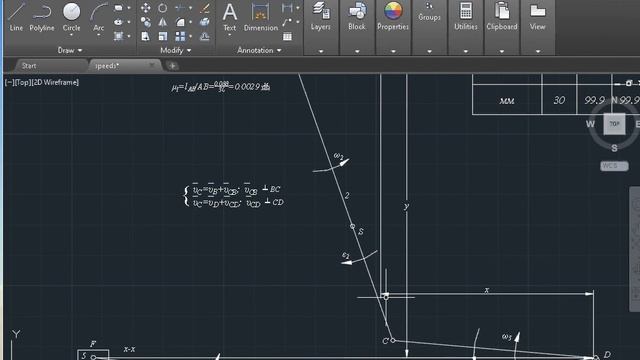
Task: Close the speeds* drawing tab
Action: click(152, 65)
